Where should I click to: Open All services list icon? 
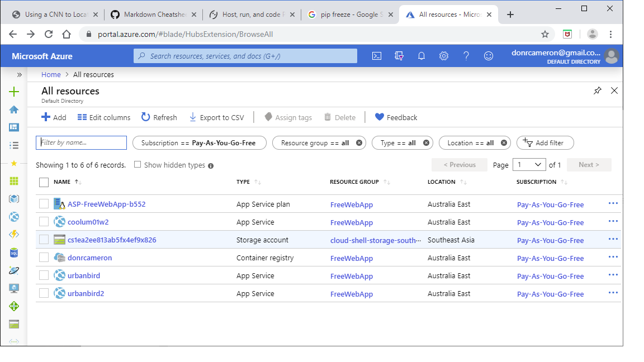(x=14, y=145)
